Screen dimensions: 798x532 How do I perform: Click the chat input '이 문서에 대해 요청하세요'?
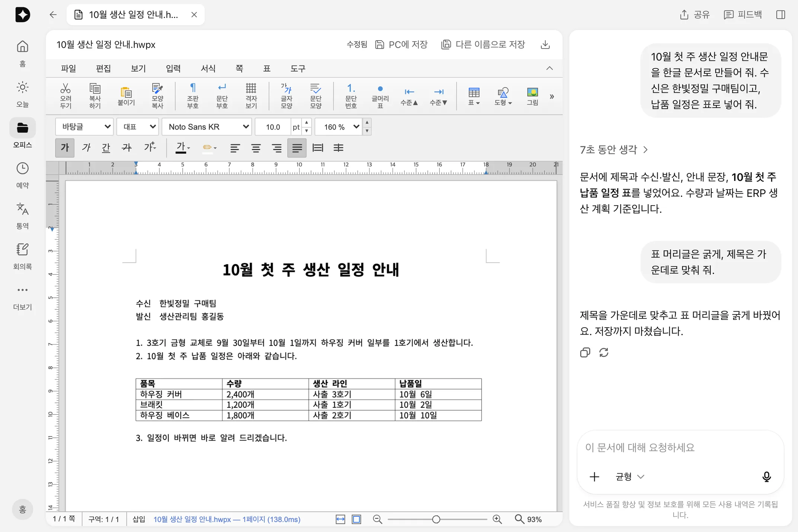tap(680, 447)
